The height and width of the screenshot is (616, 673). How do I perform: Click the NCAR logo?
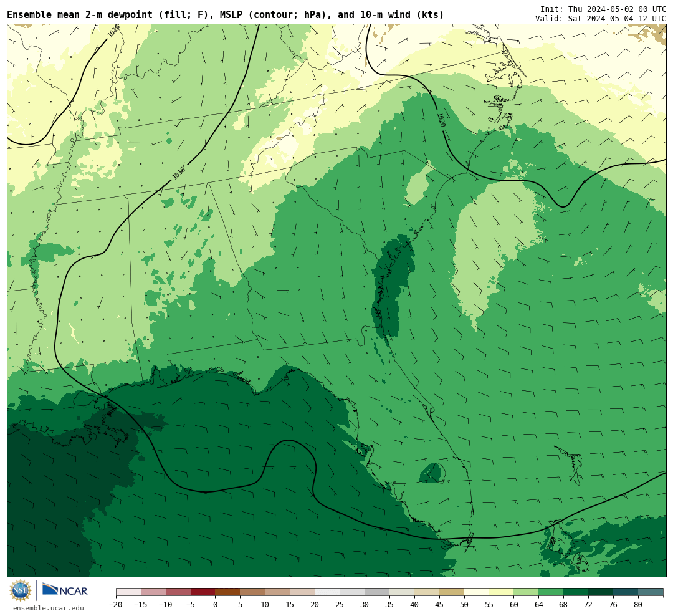click(x=65, y=590)
